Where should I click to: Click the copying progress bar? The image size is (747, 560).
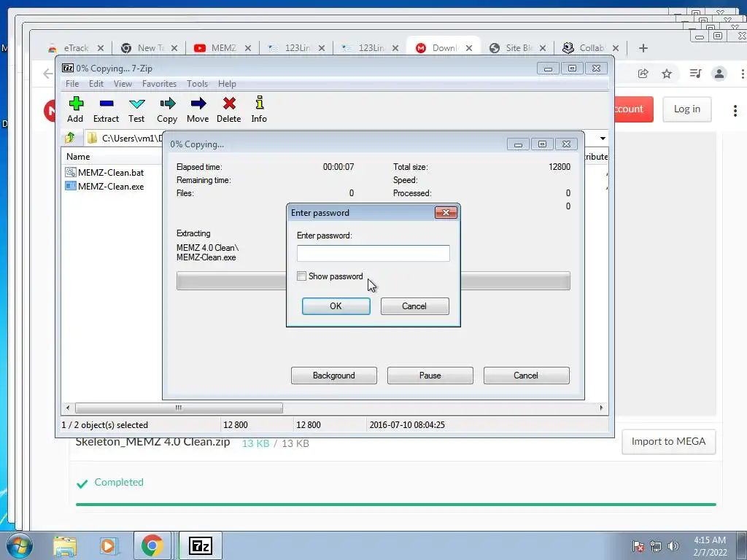(373, 281)
